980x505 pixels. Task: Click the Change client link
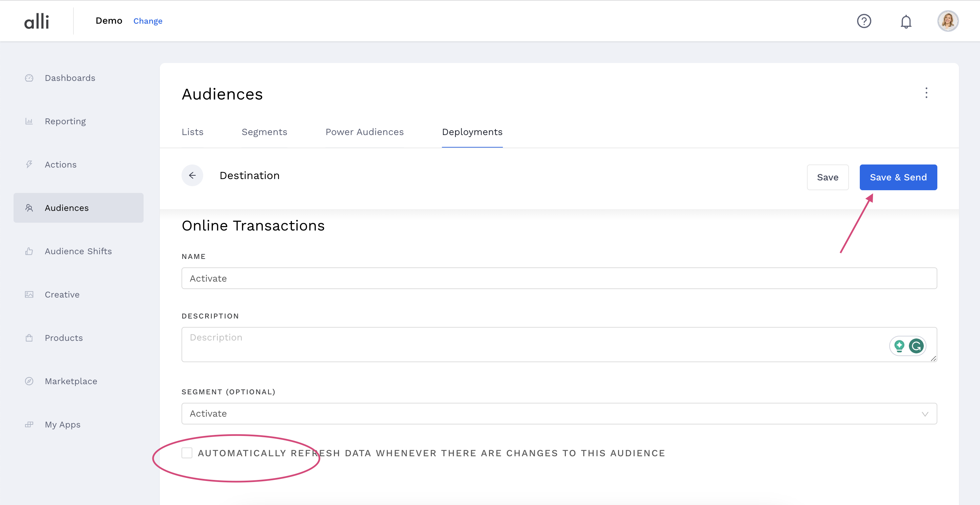[148, 21]
